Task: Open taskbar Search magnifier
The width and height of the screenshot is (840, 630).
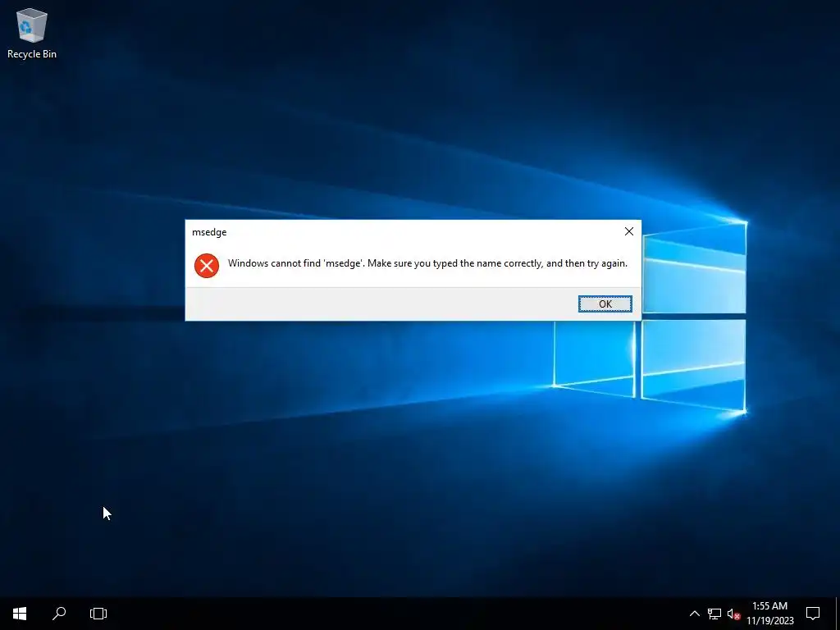Action: point(59,614)
